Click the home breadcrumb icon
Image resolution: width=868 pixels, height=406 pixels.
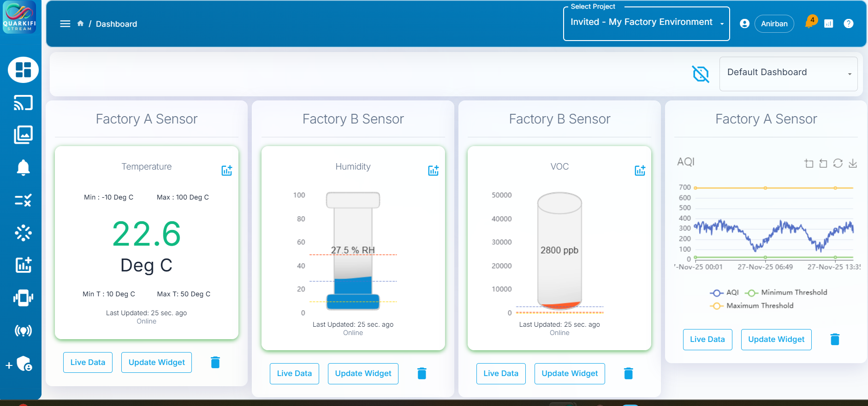pos(80,24)
